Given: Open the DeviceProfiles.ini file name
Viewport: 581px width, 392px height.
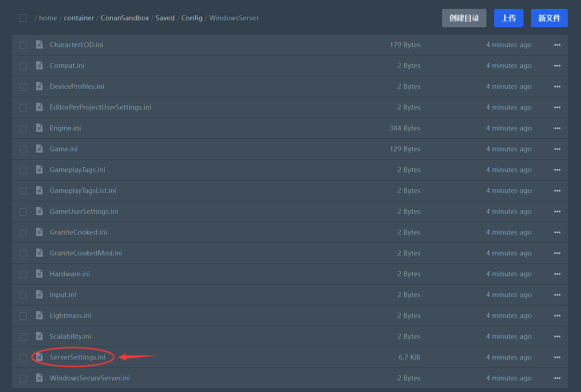Looking at the screenshot, I should click(77, 87).
